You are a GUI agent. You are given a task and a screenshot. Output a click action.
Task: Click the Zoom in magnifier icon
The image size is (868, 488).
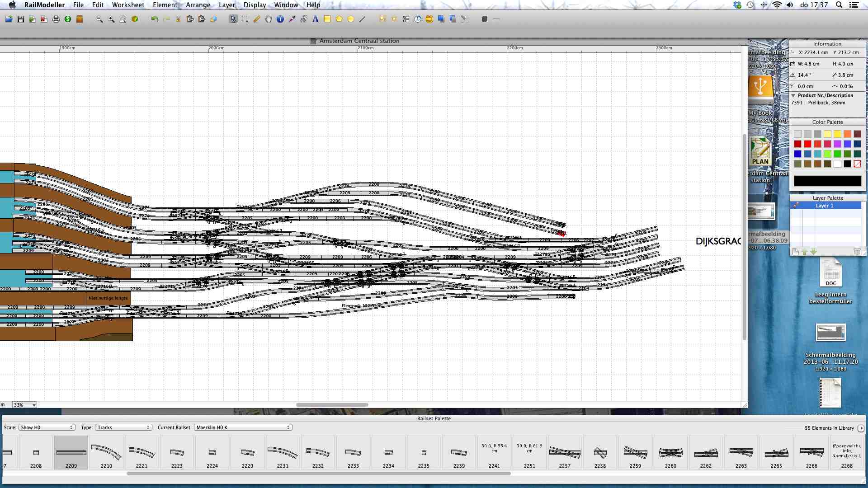[x=111, y=19]
